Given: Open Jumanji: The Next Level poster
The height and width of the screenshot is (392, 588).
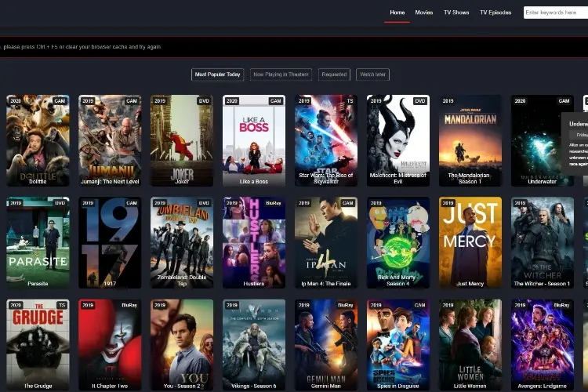Looking at the screenshot, I should tap(110, 140).
